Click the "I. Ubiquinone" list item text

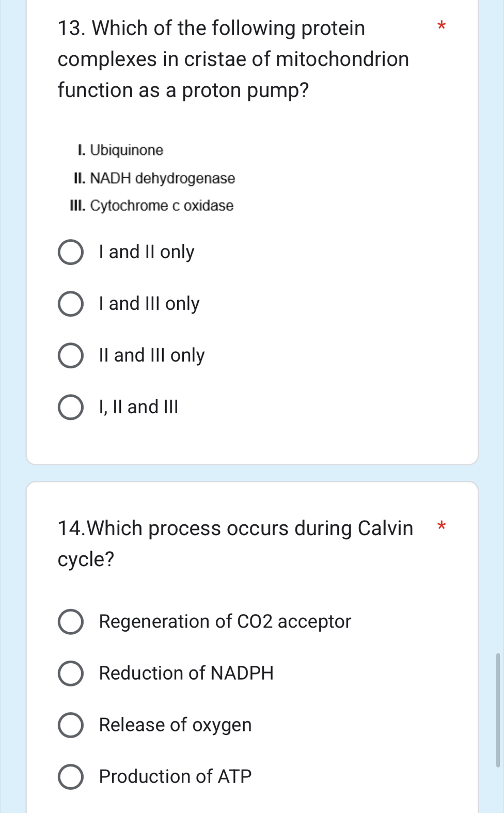(x=121, y=150)
